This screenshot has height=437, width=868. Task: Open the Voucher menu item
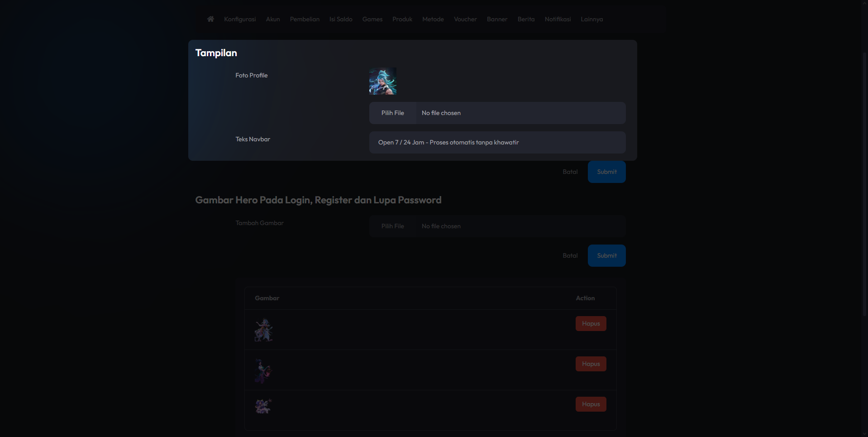point(465,19)
